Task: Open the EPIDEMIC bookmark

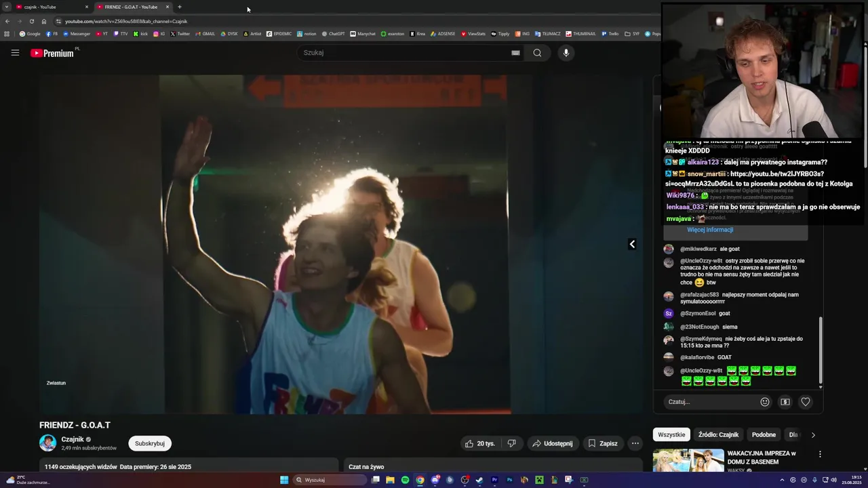Action: pos(279,34)
